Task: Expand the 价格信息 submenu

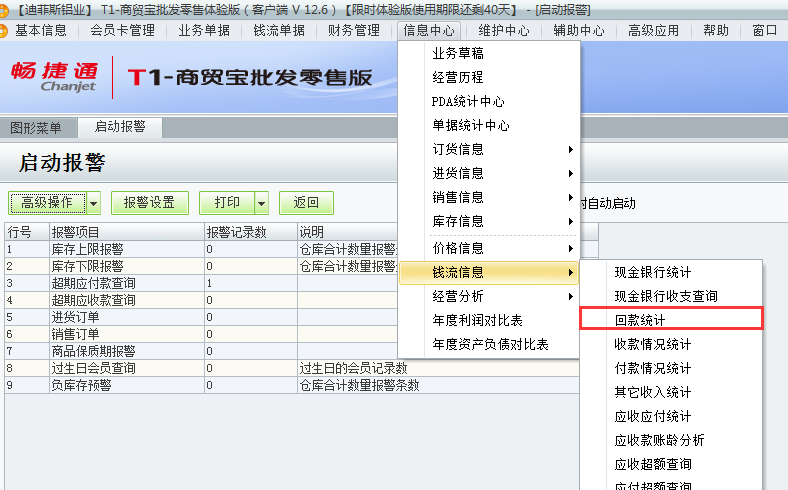Action: click(488, 248)
